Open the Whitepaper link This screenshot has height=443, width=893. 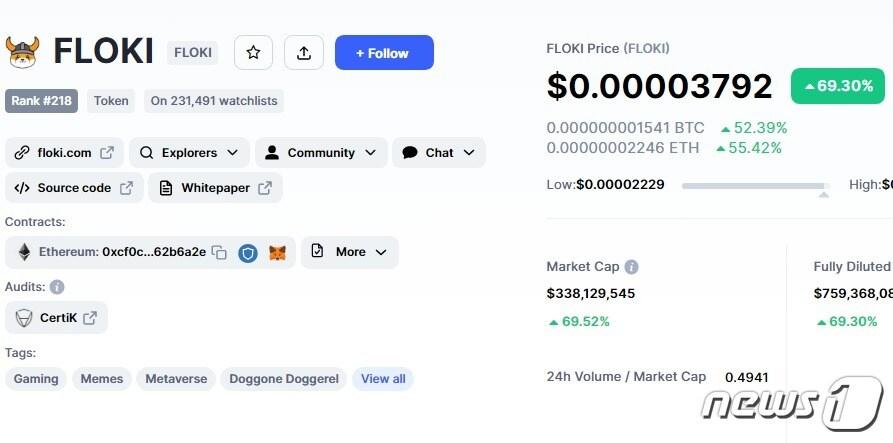pyautogui.click(x=215, y=188)
